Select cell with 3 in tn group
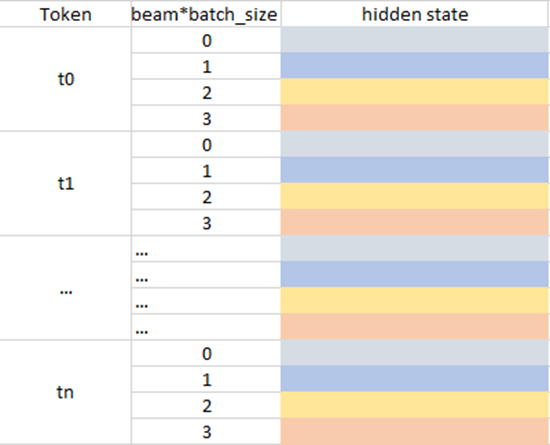Viewport: 550px width, 445px height. (206, 431)
